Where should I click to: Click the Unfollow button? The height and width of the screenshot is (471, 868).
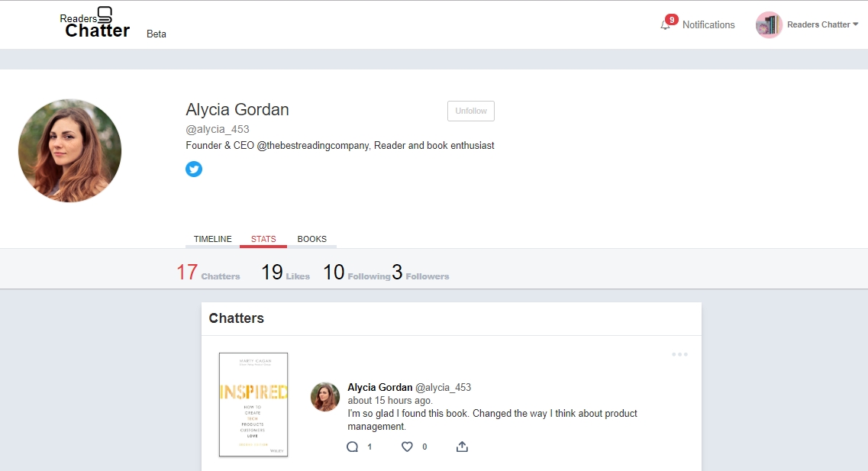(470, 111)
